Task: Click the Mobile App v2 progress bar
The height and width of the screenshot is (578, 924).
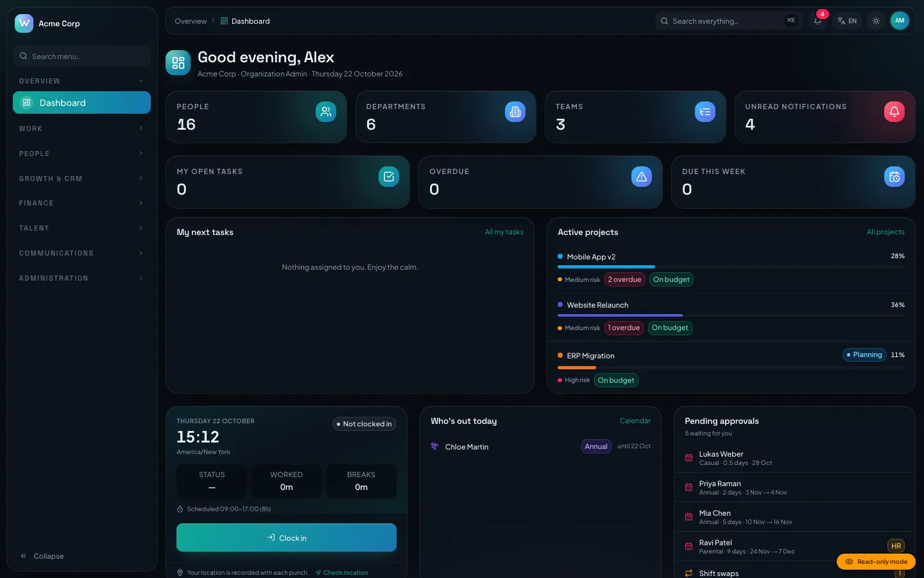Action: point(731,267)
